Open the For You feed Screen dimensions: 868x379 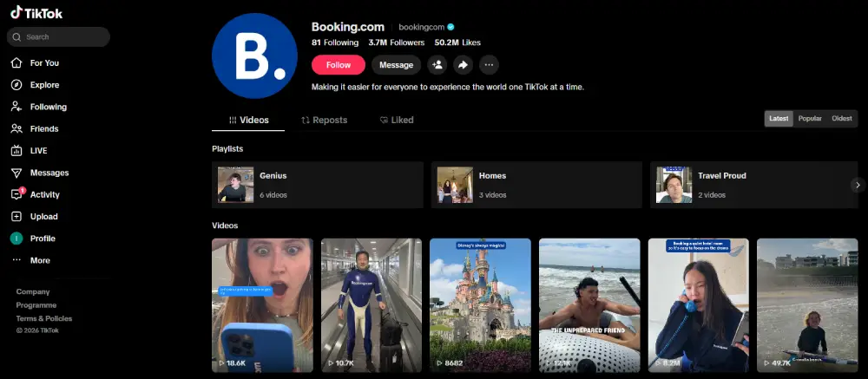tap(44, 63)
